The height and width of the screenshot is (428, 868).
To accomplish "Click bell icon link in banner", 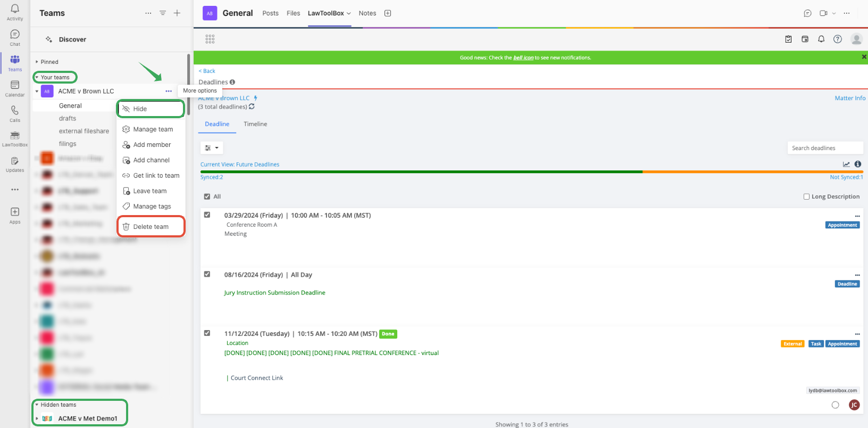I will coord(523,57).
